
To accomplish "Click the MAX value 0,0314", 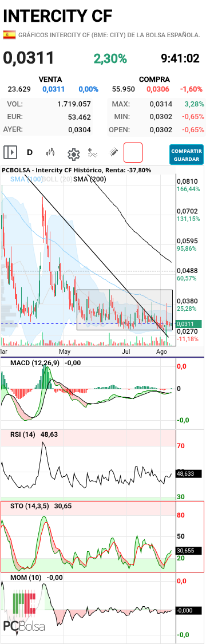I will 161,104.
